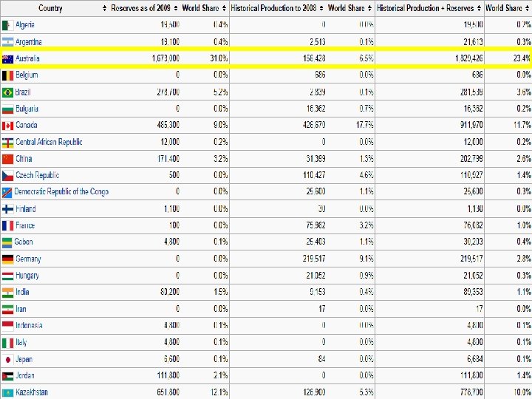Click the Australia flag icon
Screen dimensions: 532x399
pos(7,58)
